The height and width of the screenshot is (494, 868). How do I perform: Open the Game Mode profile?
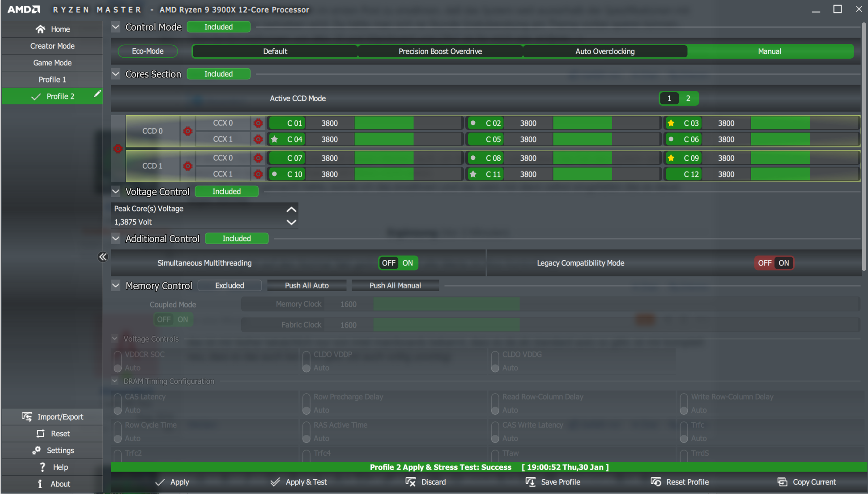point(52,63)
